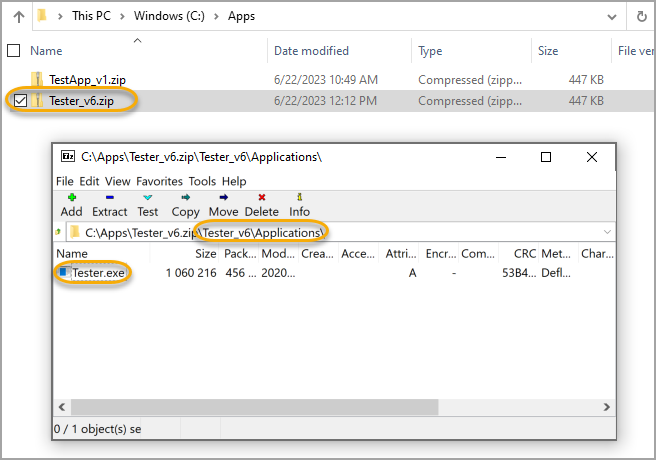Uncheck the Tester_v6.zip checkbox
656x460 pixels.
[20, 100]
